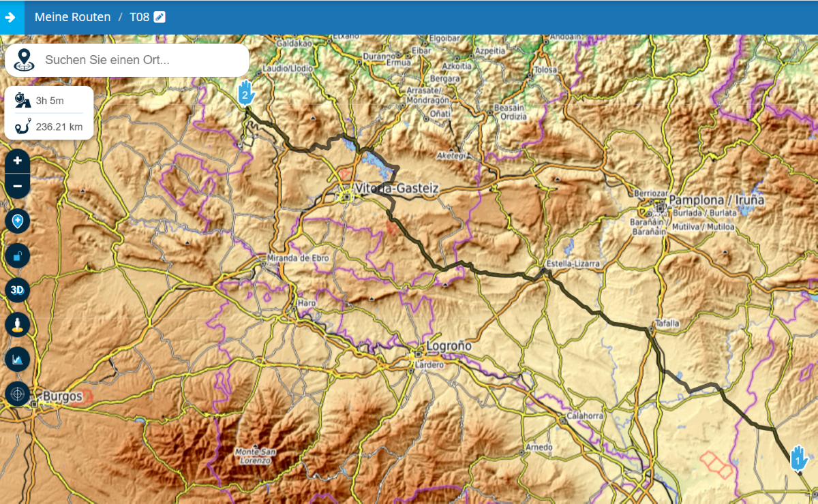Show the elevation profile chart

point(18,359)
